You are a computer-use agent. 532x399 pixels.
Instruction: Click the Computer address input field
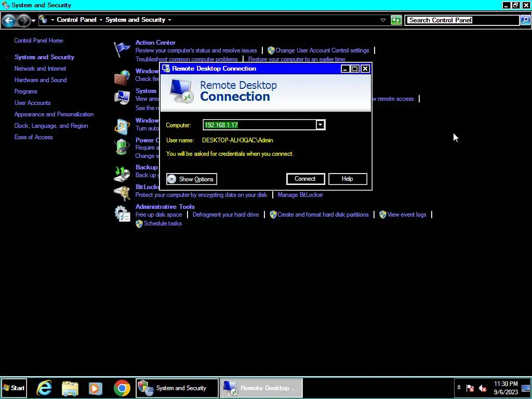coord(260,125)
